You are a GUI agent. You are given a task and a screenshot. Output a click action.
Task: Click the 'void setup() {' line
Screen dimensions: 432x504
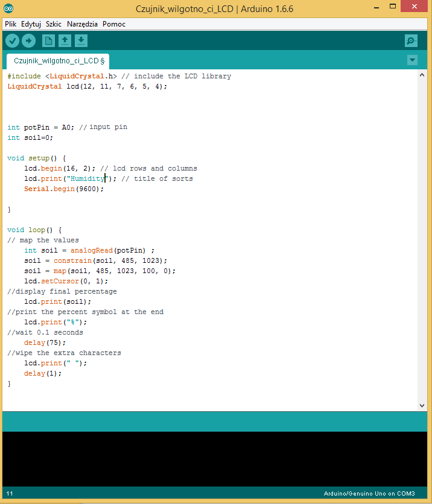(37, 158)
